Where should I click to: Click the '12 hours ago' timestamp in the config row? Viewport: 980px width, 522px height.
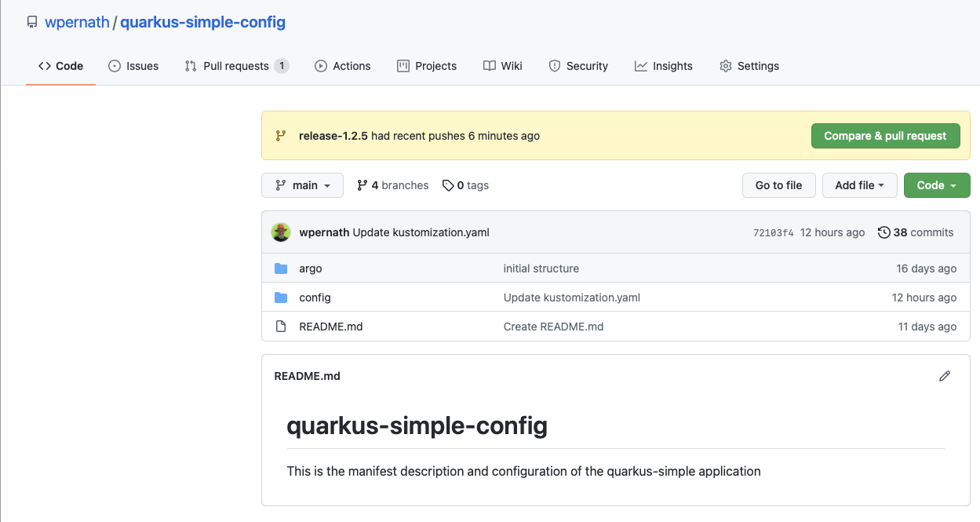click(x=924, y=298)
